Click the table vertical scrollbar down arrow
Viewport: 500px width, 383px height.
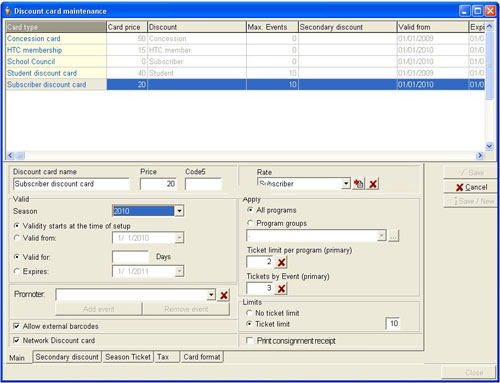coord(489,146)
